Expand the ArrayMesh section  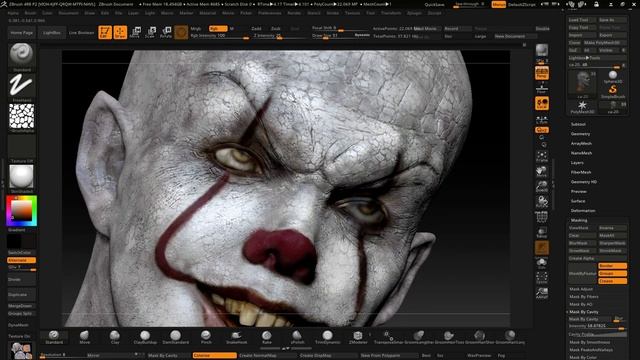pos(581,144)
